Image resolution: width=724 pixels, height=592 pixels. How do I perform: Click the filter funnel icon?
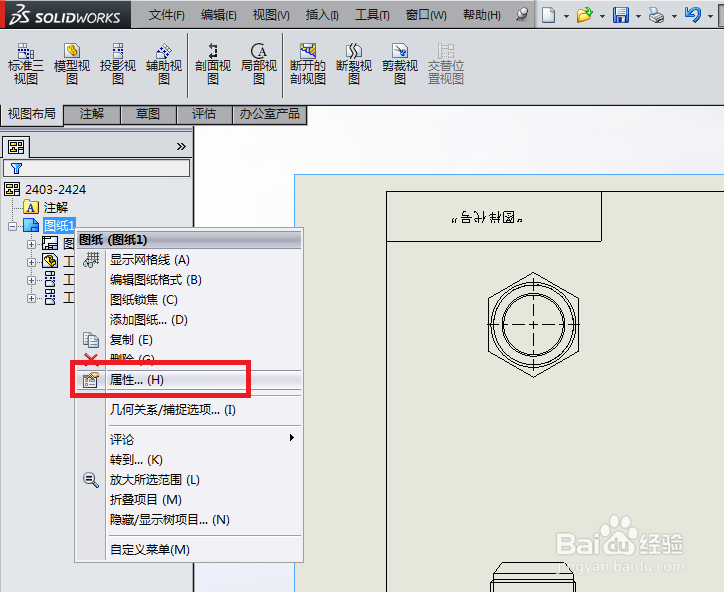point(16,168)
